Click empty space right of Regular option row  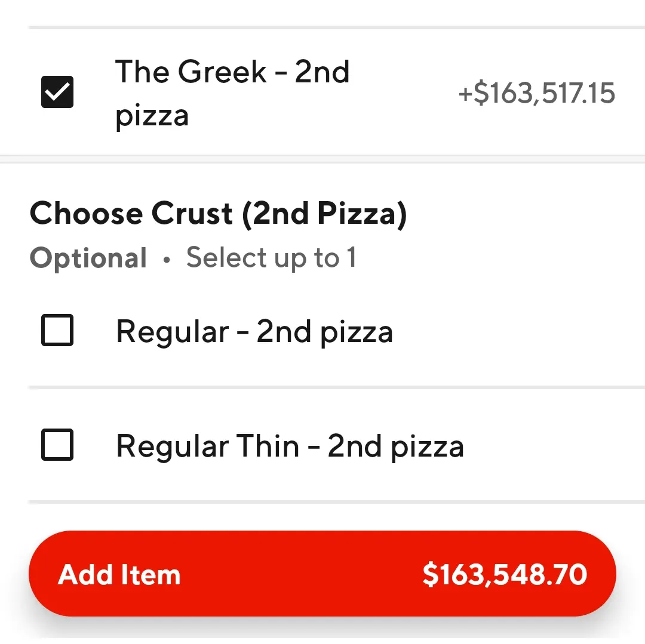point(520,331)
